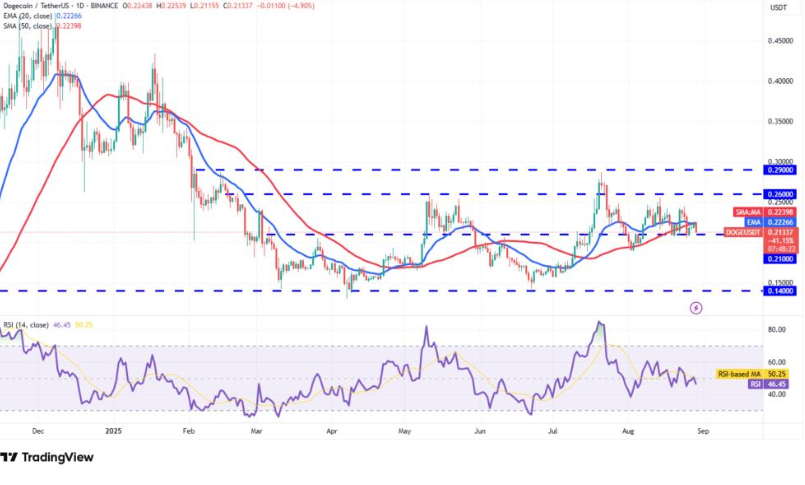Click the 0.29000 price level label
This screenshot has height=485, width=805.
click(x=780, y=170)
